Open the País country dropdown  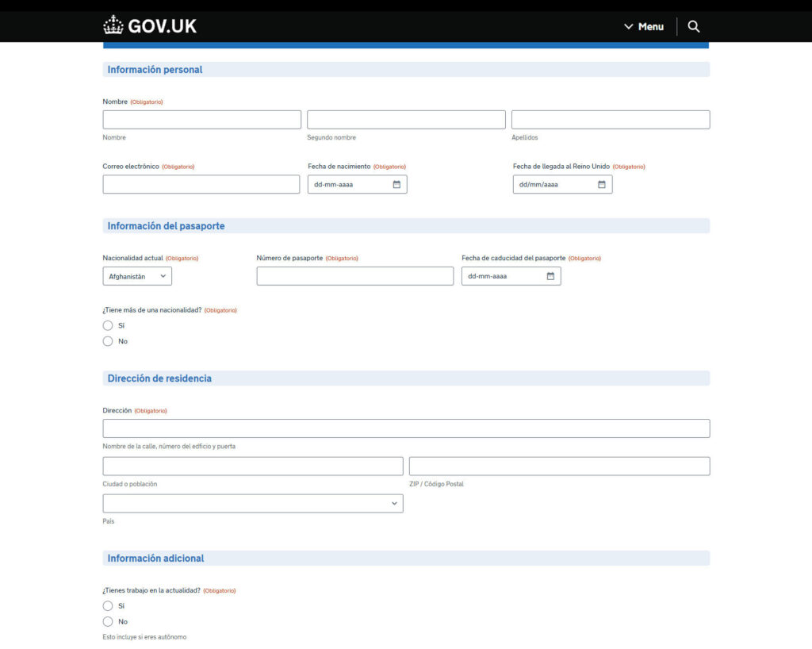[x=252, y=503]
